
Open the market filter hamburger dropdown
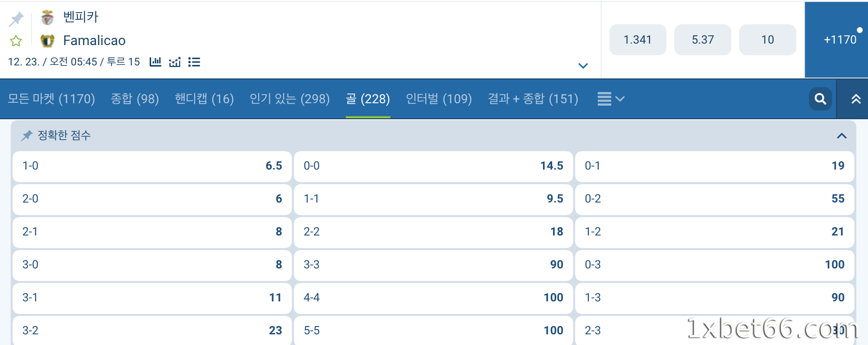click(610, 99)
